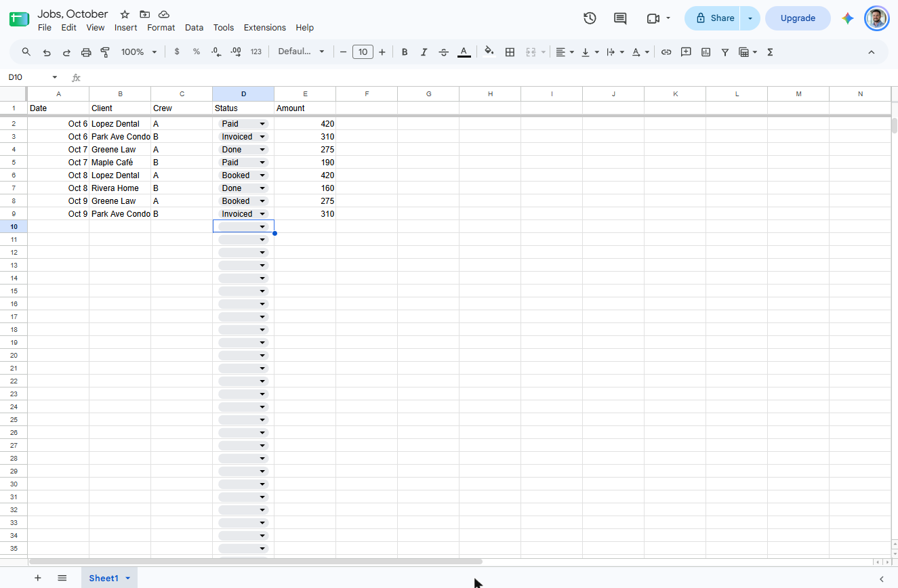The height and width of the screenshot is (588, 898).
Task: Open the text color picker
Action: click(x=464, y=52)
